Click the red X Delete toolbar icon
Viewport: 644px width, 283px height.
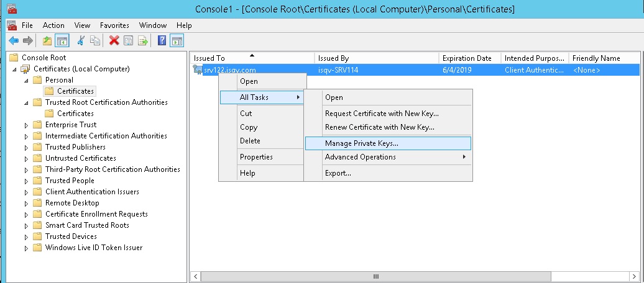[114, 41]
